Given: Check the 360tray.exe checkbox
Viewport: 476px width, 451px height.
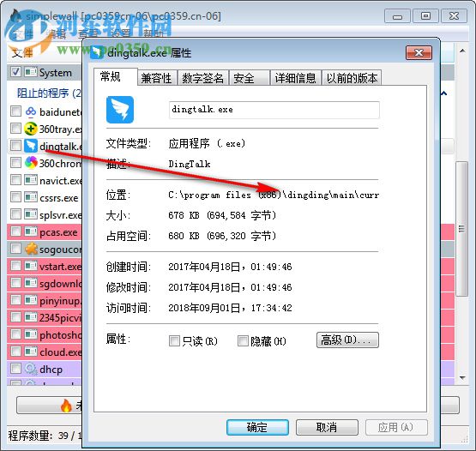Looking at the screenshot, I should [x=15, y=129].
